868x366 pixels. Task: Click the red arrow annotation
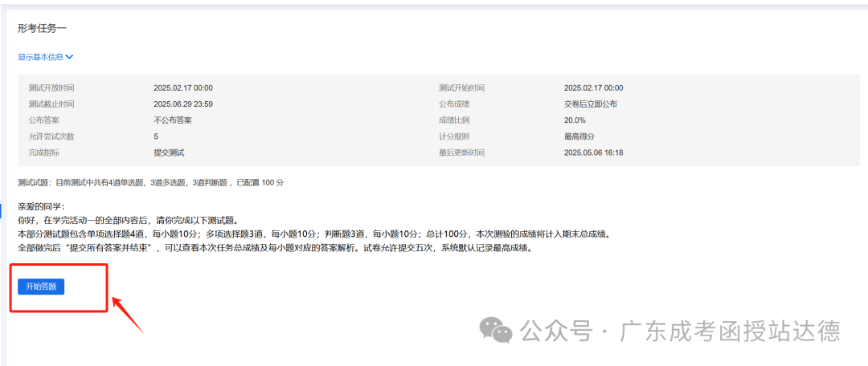tap(128, 315)
